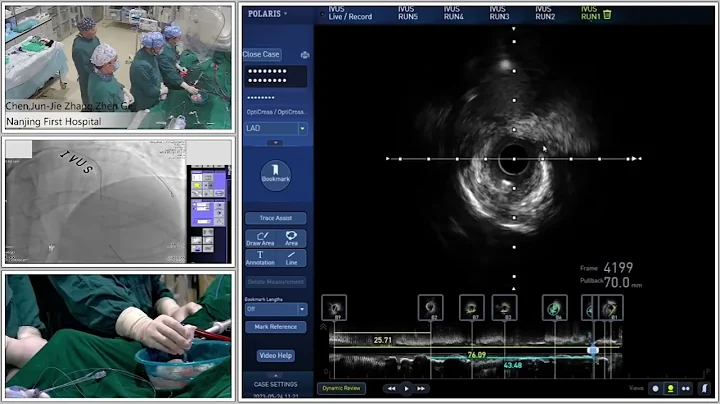
Task: Click the 25.71 length measurement label
Action: coord(382,340)
